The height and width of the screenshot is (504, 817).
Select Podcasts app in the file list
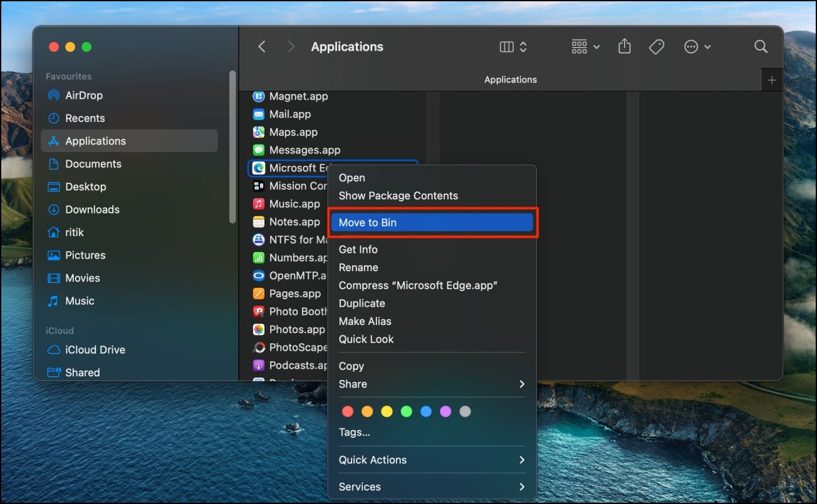pyautogui.click(x=288, y=365)
